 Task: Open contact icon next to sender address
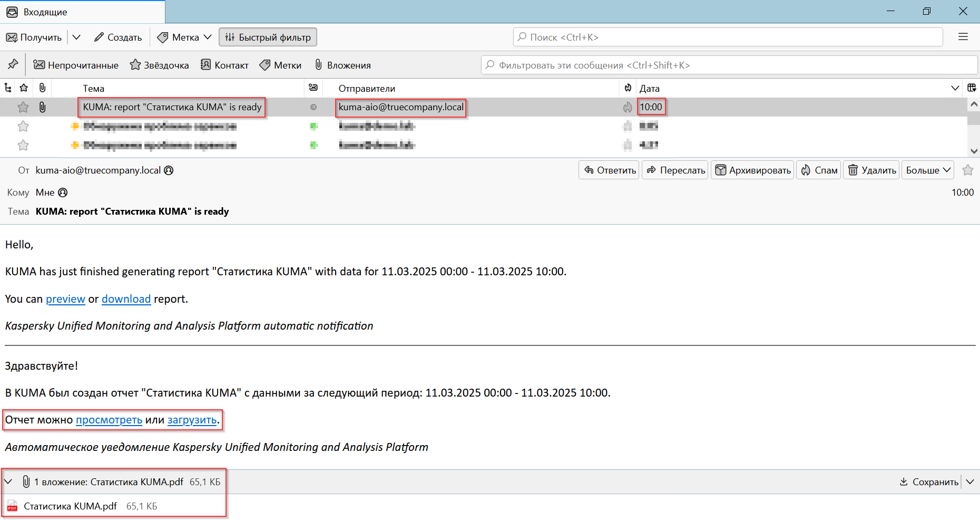[169, 170]
